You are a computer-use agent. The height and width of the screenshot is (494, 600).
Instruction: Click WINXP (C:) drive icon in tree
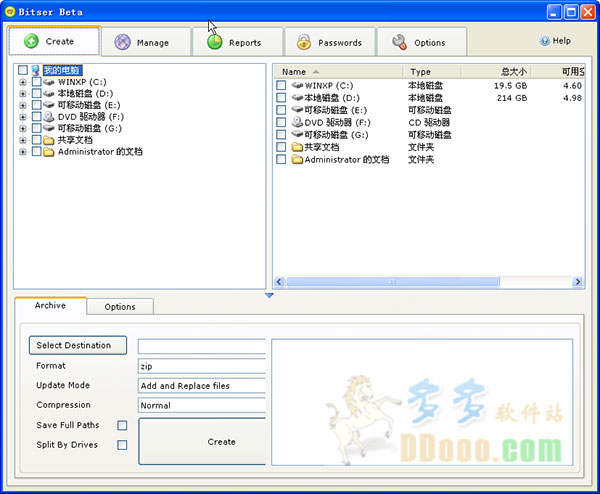point(49,82)
